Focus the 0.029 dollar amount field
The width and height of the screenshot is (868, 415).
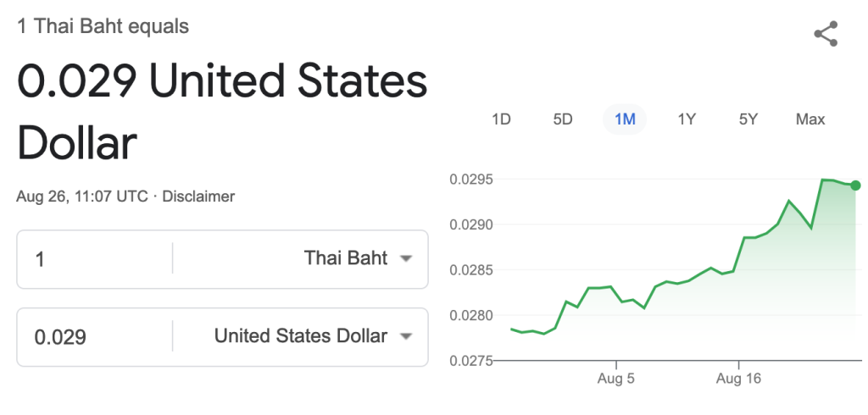(95, 337)
